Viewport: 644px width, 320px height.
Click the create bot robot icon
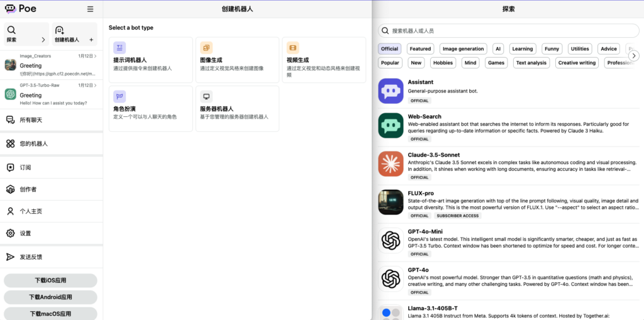(x=60, y=30)
